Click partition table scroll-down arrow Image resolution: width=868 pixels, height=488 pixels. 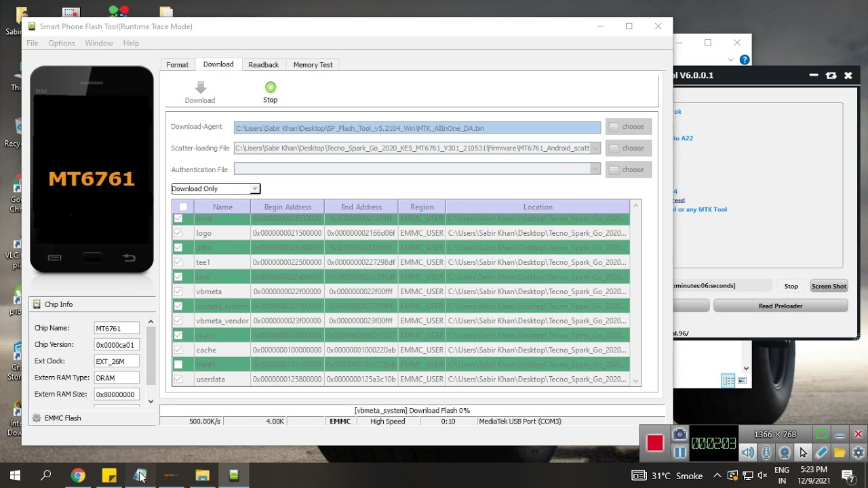(635, 381)
